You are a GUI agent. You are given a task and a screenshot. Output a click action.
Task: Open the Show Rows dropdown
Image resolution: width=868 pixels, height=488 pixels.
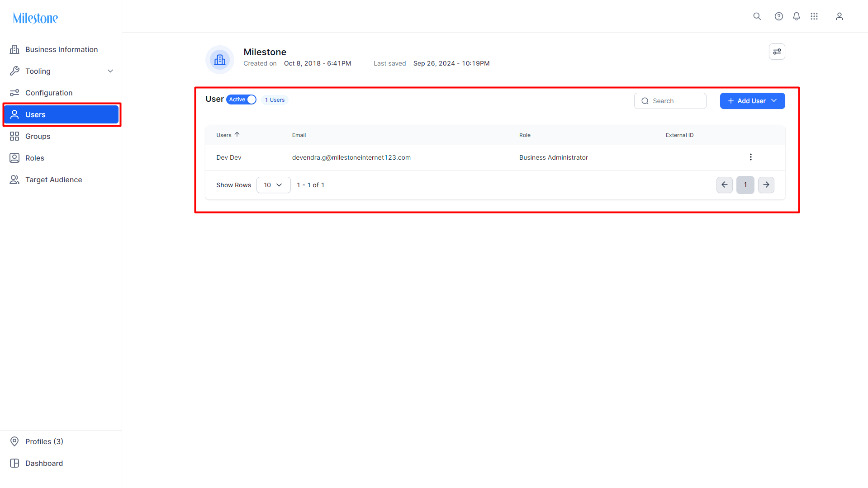[273, 185]
